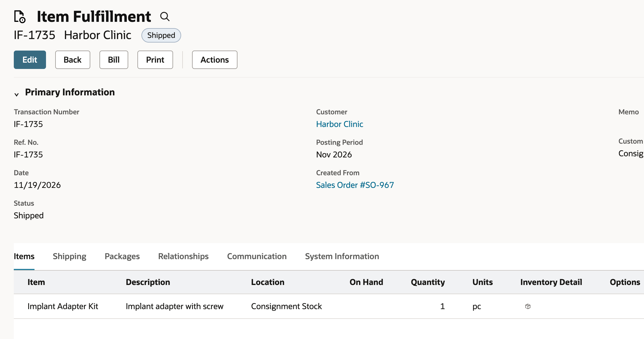Open the search magnifier beside Item Fulfillment
644x339 pixels.
pos(165,17)
